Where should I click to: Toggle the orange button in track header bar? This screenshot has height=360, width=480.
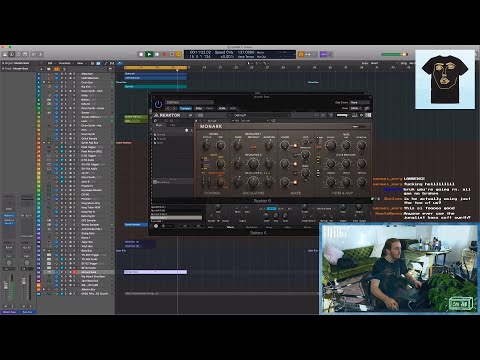[x=56, y=69]
